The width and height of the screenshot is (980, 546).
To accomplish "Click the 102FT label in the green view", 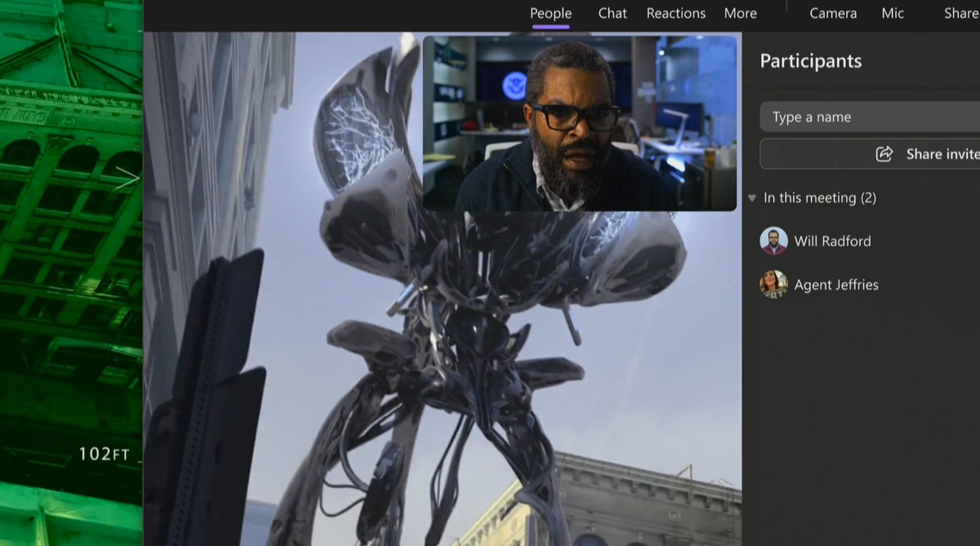I will pos(104,455).
